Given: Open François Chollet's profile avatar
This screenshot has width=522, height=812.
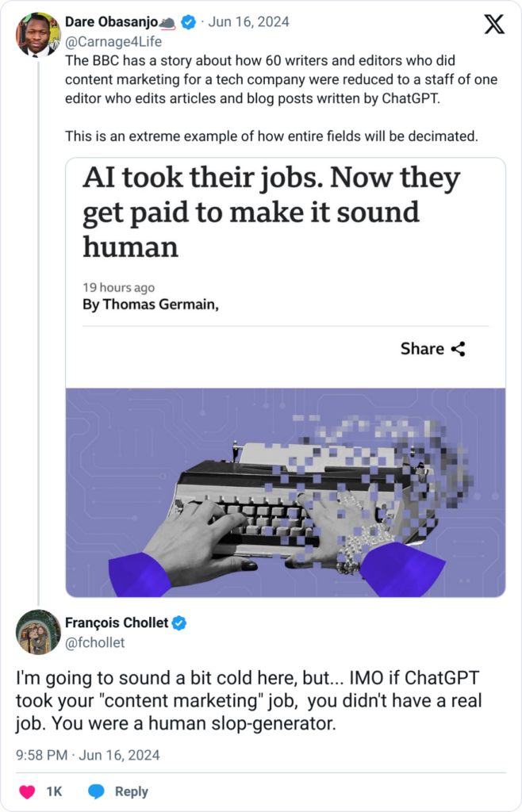Looking at the screenshot, I should tap(38, 632).
